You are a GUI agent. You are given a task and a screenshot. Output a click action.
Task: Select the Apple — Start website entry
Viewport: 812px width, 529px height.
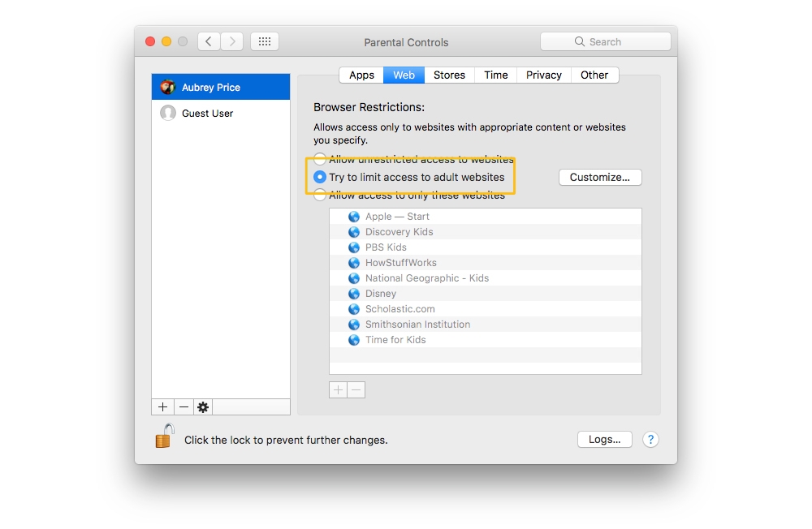pyautogui.click(x=486, y=217)
